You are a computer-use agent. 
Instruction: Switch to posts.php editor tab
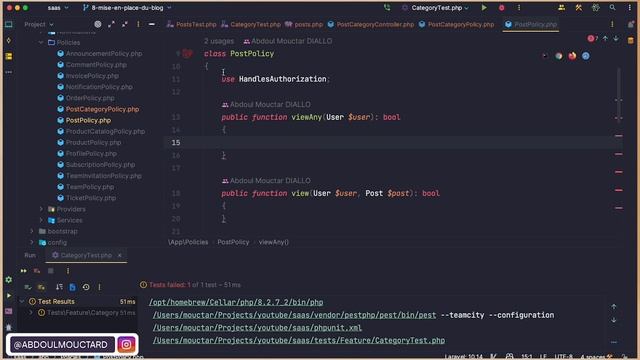coord(304,24)
